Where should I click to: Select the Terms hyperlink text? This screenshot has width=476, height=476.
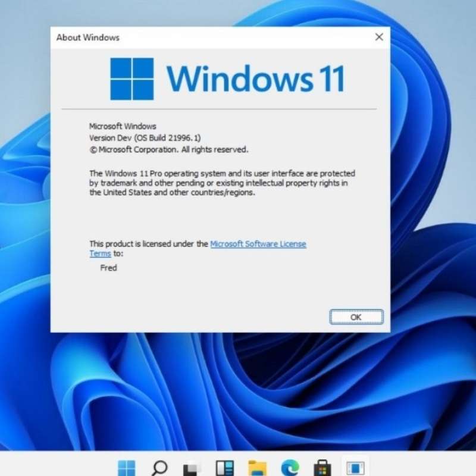tap(99, 253)
